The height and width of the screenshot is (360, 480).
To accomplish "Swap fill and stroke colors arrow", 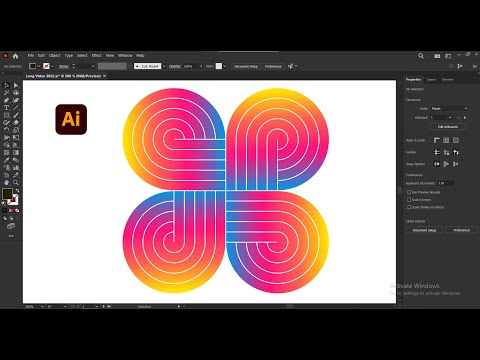I will 17,191.
